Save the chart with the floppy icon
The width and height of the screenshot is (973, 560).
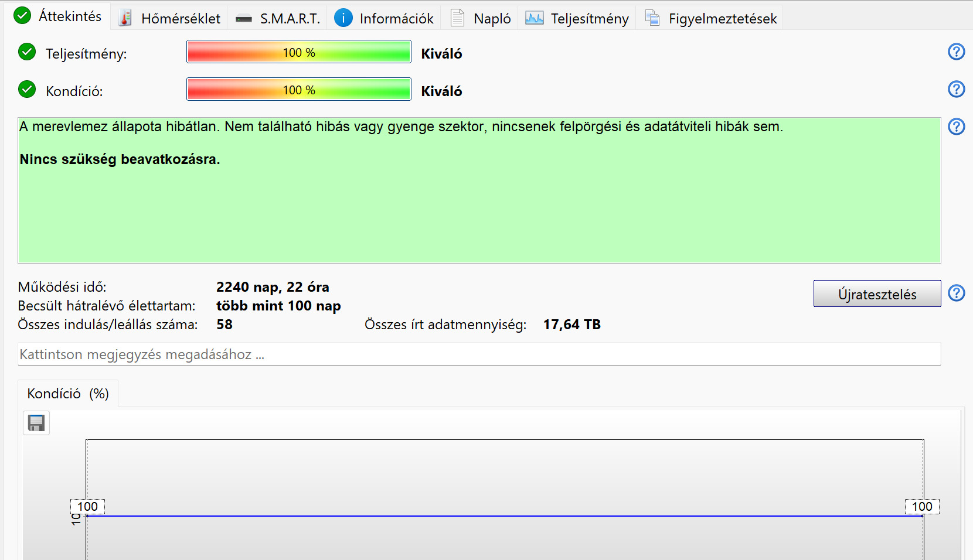click(x=36, y=423)
